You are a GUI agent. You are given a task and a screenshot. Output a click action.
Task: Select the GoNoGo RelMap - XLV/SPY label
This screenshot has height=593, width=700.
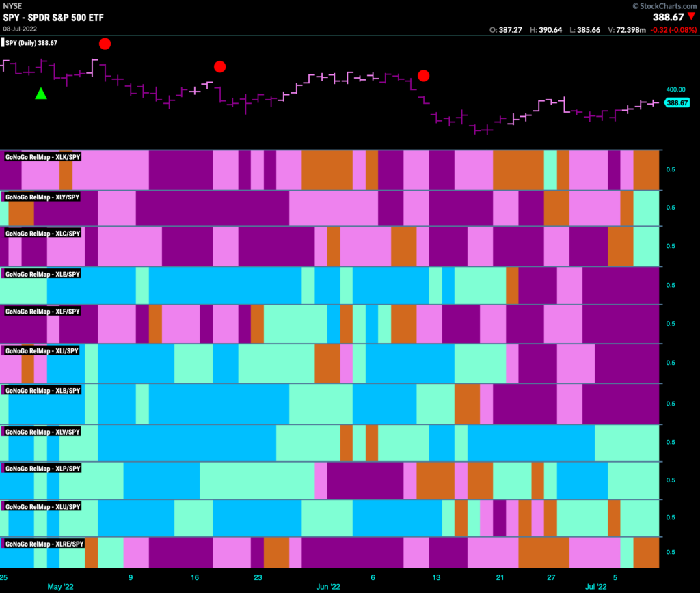42,432
